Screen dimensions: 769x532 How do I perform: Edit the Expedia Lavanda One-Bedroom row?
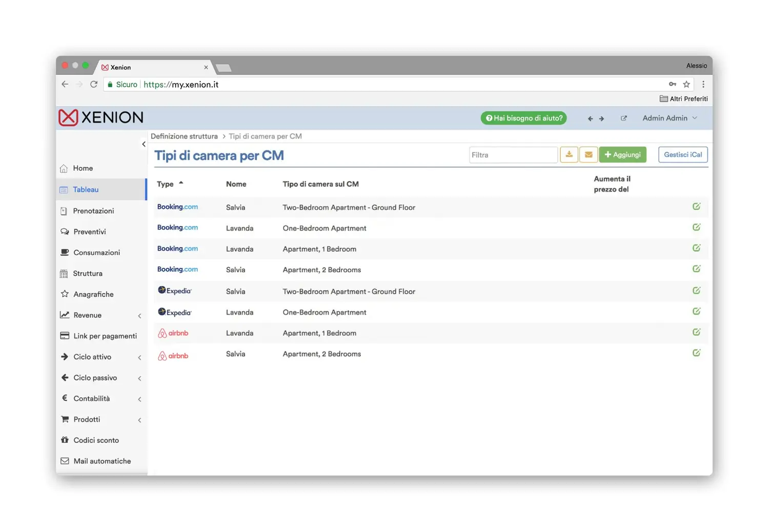coord(696,312)
